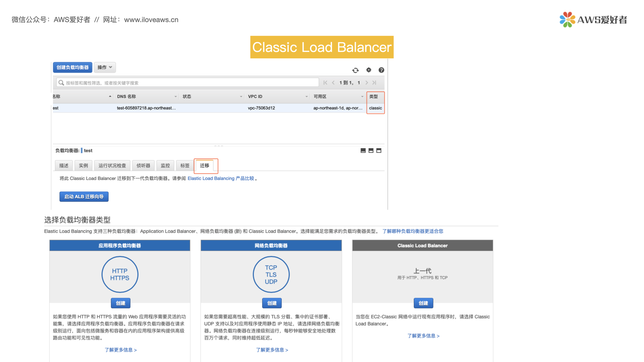
Task: Select the split details pane layout icon
Action: click(371, 150)
